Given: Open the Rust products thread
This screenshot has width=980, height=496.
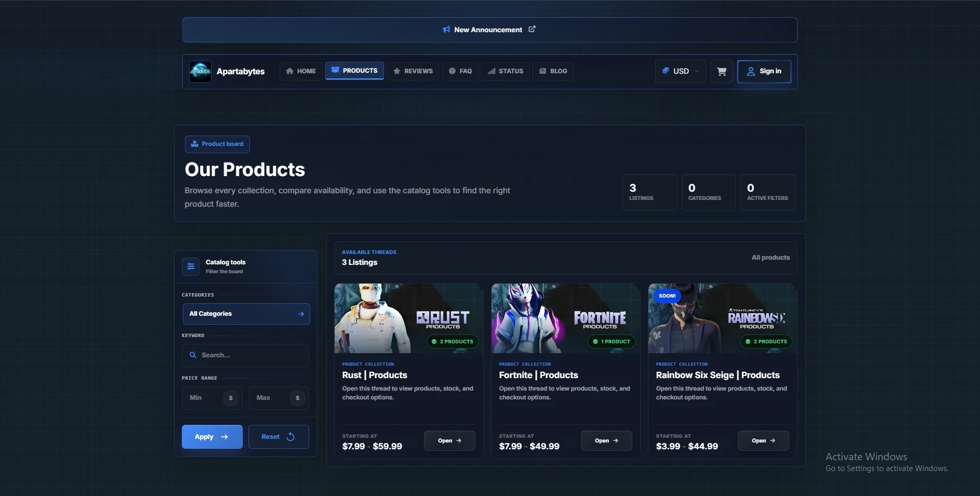Looking at the screenshot, I should [449, 441].
